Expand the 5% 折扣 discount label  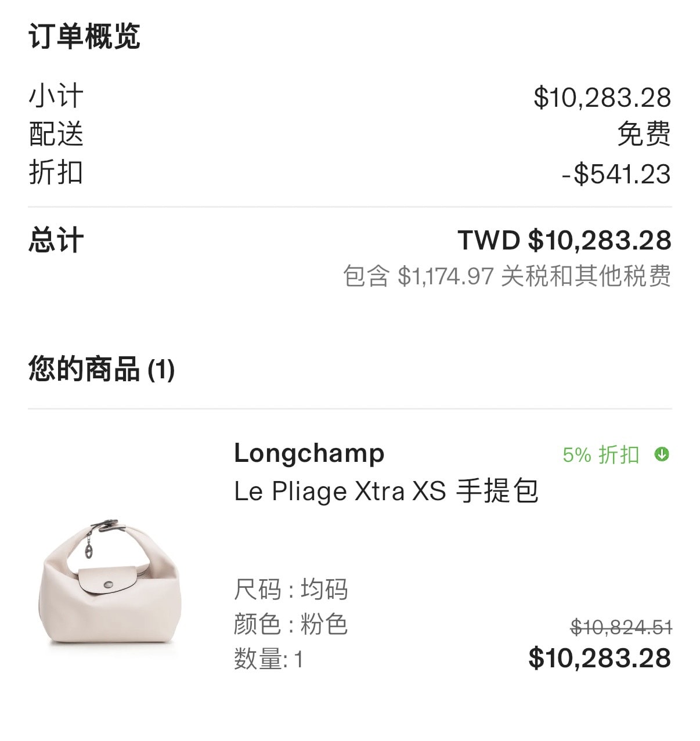point(601,454)
